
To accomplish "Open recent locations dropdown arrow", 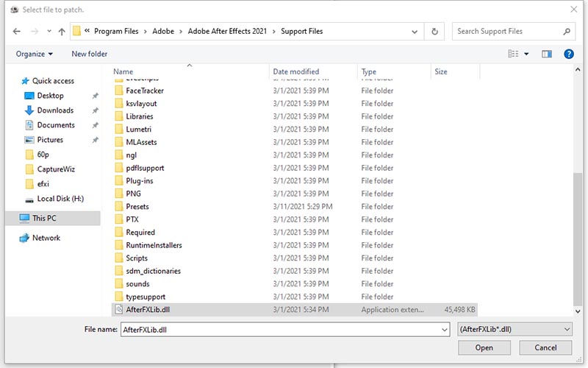I will click(x=49, y=31).
